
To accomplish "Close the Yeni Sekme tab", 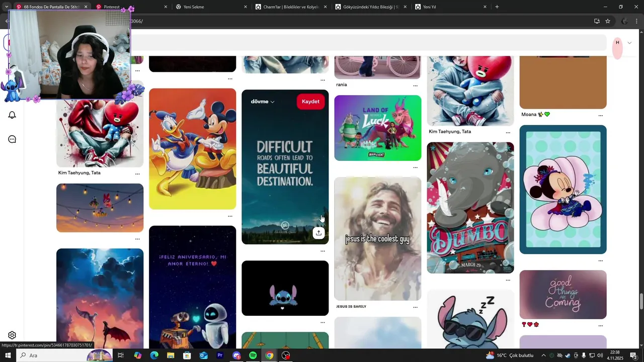I will pos(246,7).
